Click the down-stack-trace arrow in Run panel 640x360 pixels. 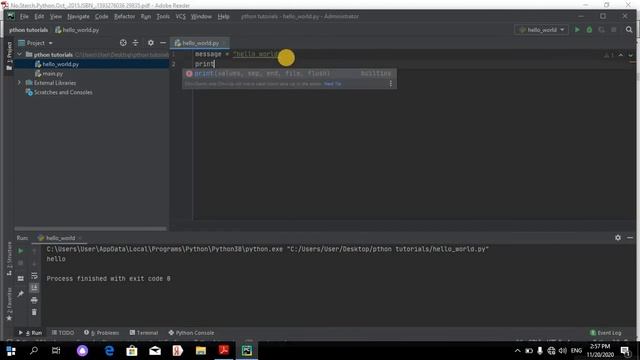pyautogui.click(x=34, y=263)
